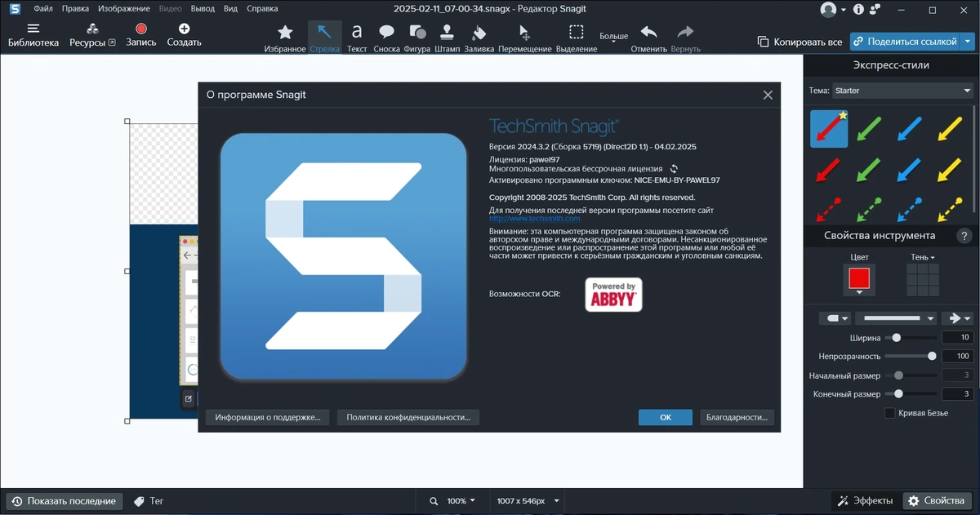Click Поделиться ссылкой button
980x515 pixels.
click(905, 41)
